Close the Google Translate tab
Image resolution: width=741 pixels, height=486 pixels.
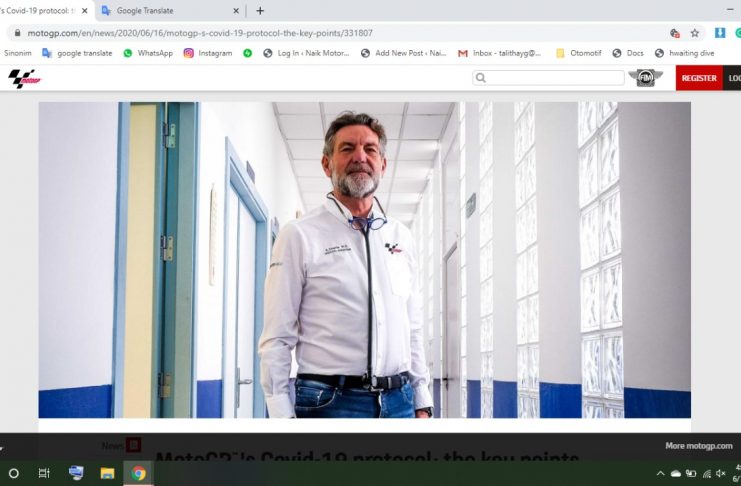tap(236, 11)
